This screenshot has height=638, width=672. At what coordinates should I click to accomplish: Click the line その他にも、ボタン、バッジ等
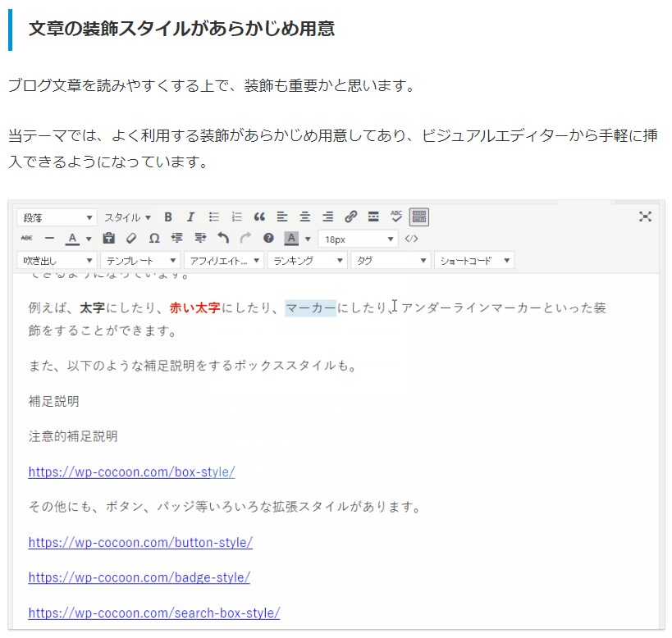click(225, 507)
